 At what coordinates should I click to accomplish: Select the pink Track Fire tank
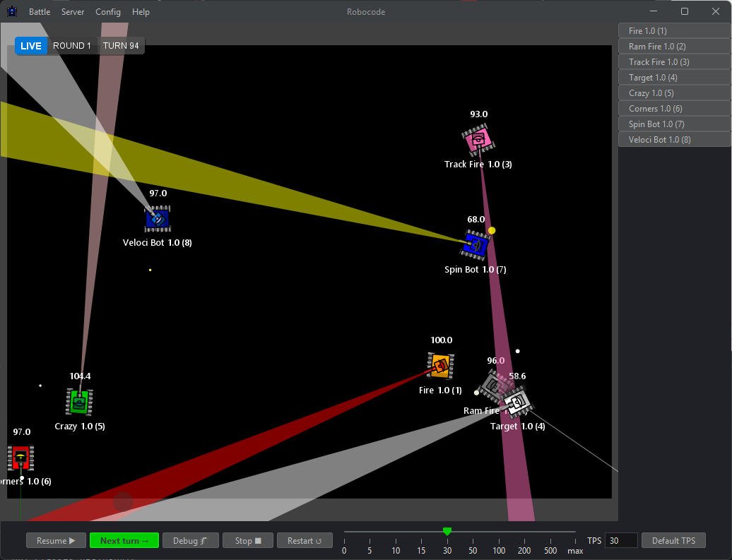(478, 139)
